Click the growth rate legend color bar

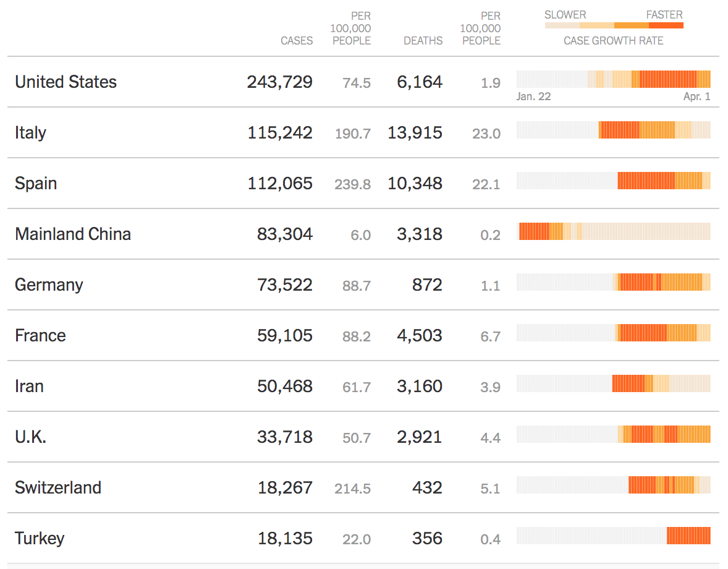(614, 25)
